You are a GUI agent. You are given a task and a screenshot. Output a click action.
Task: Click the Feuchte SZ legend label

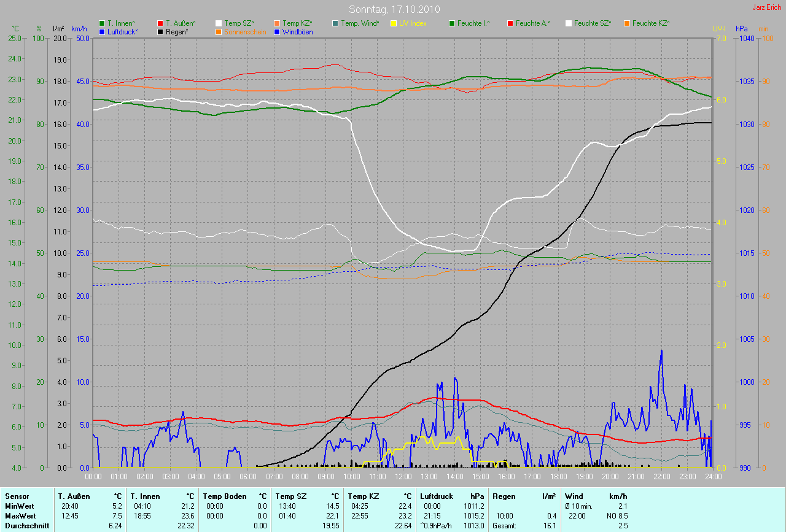tap(593, 23)
